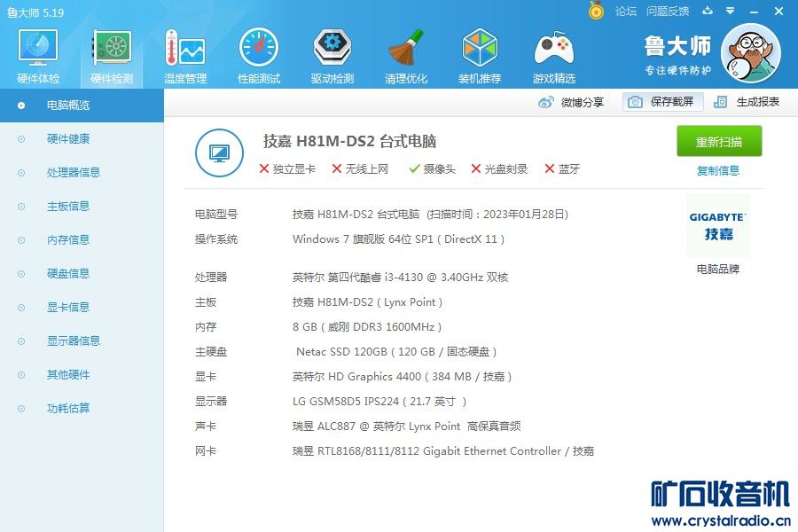The height and width of the screenshot is (532, 798).
Task: Click 瑞昱 ALC887 sound card text
Action: pos(407,426)
